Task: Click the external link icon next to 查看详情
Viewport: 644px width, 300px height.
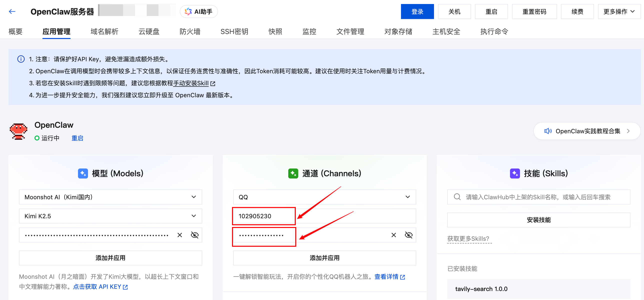Action: tap(402, 277)
